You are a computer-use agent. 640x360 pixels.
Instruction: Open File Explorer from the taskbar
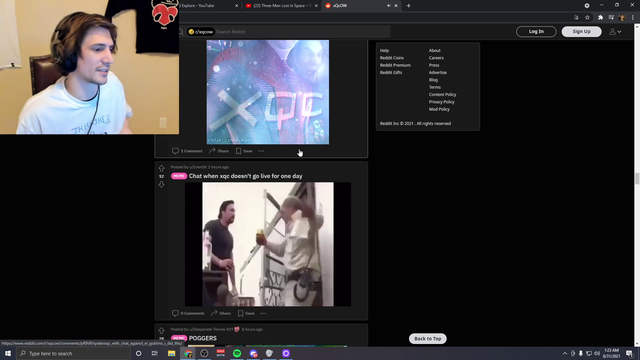tap(171, 353)
